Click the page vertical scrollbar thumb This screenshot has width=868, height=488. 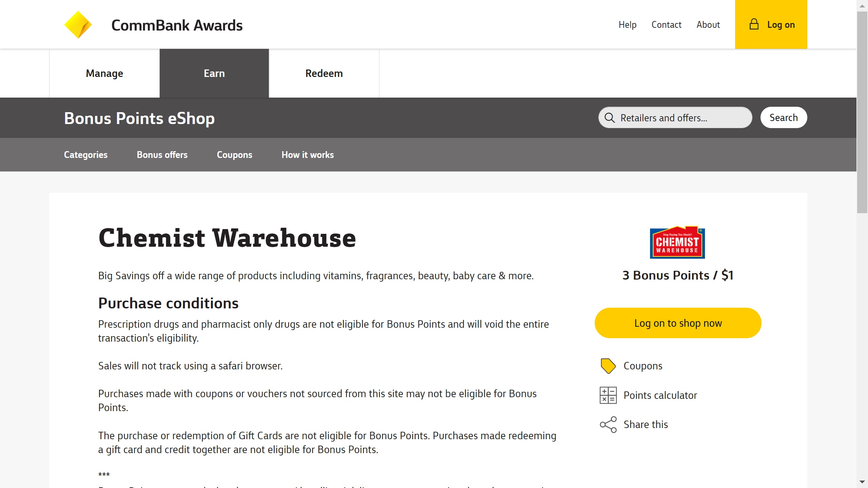coord(862,112)
